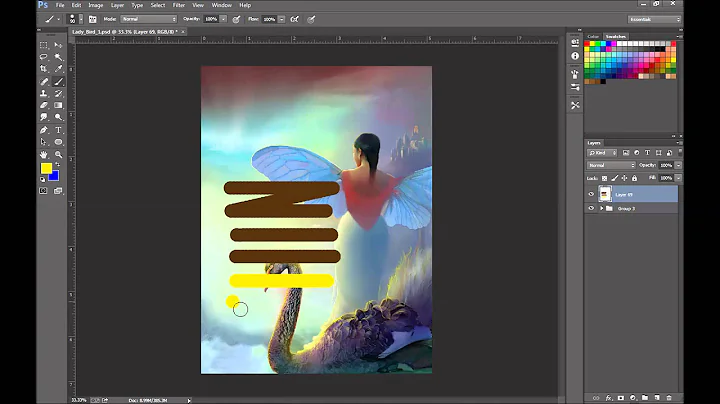
Task: Open the layer filter Kind dropdown
Action: (x=602, y=153)
